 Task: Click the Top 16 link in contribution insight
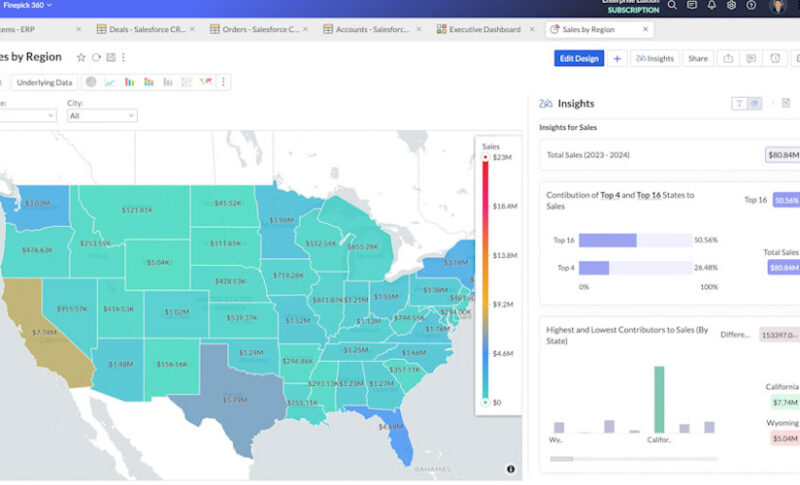pyautogui.click(x=648, y=195)
